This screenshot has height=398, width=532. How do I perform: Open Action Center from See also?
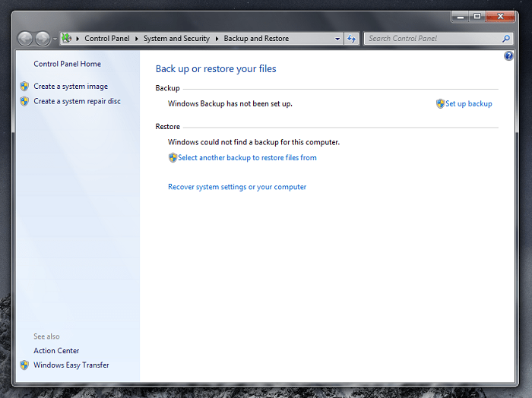click(x=56, y=351)
